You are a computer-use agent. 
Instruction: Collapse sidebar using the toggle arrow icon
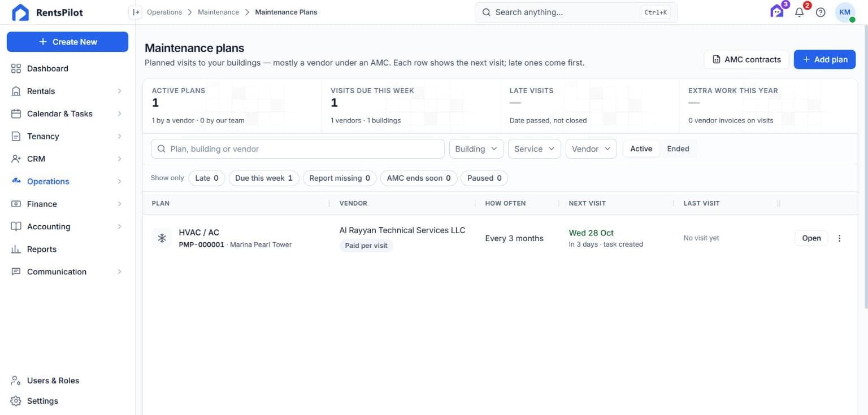tap(135, 12)
